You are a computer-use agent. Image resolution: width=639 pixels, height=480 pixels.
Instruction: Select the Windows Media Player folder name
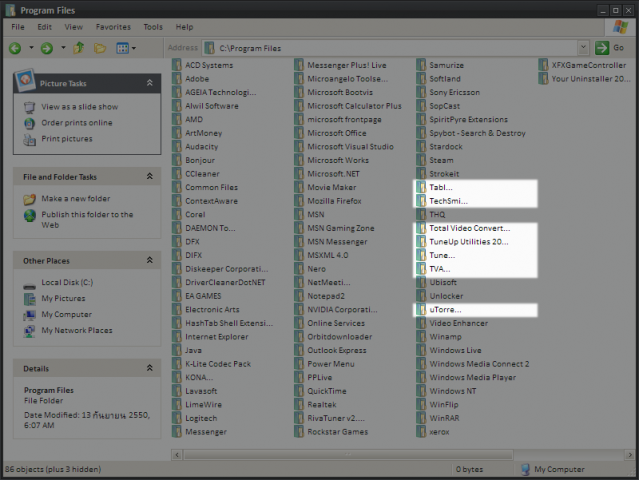click(473, 377)
